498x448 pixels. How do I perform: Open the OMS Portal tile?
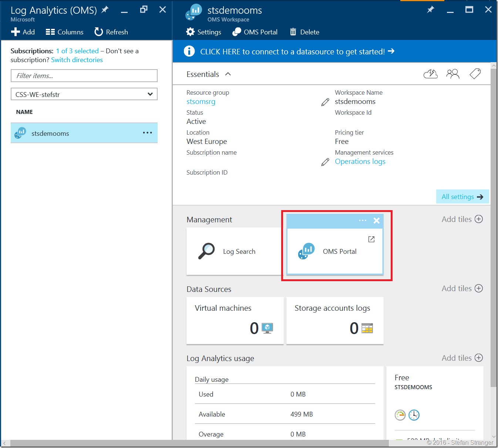335,251
